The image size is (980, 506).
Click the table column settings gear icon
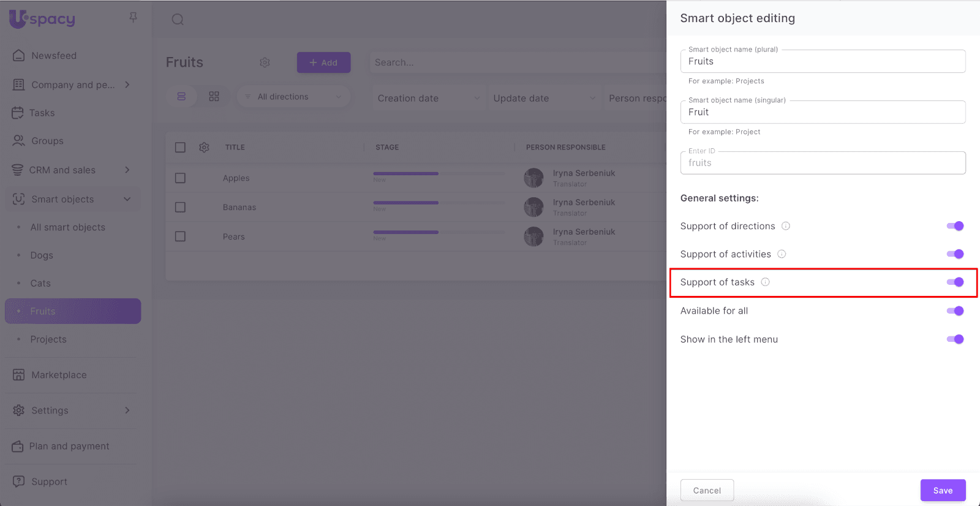(x=204, y=148)
